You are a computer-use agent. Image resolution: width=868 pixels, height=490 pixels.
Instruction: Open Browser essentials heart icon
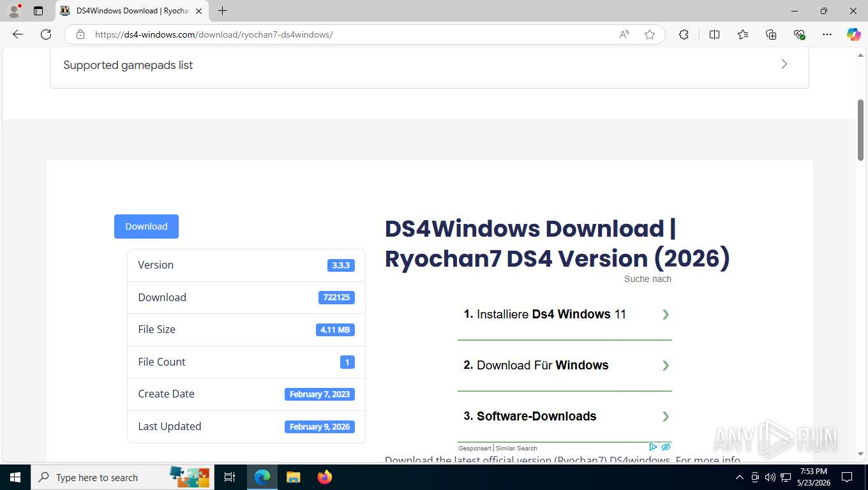(x=799, y=34)
